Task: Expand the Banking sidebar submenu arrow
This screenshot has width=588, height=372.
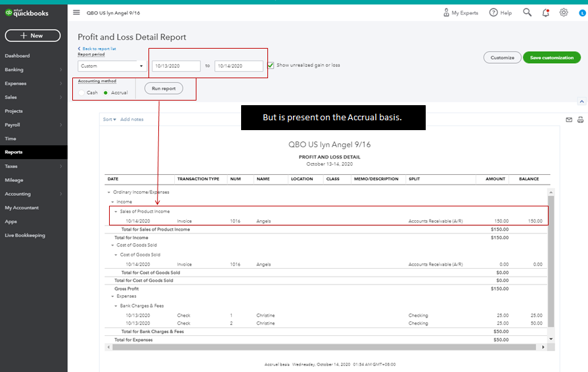Action: click(60, 70)
